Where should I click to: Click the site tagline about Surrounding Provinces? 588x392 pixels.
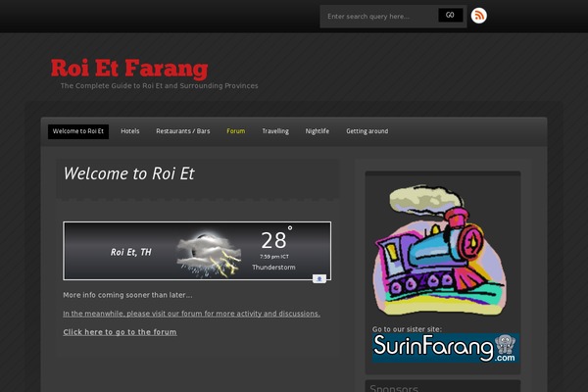159,86
